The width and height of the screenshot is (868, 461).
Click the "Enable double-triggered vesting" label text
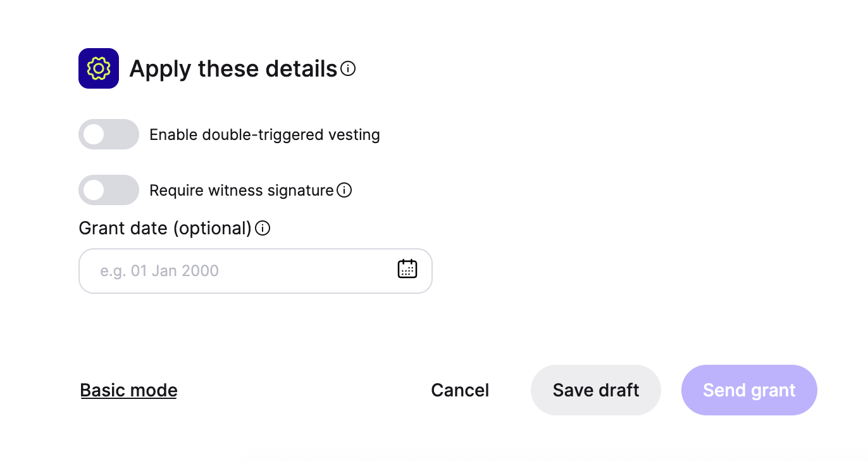[264, 135]
